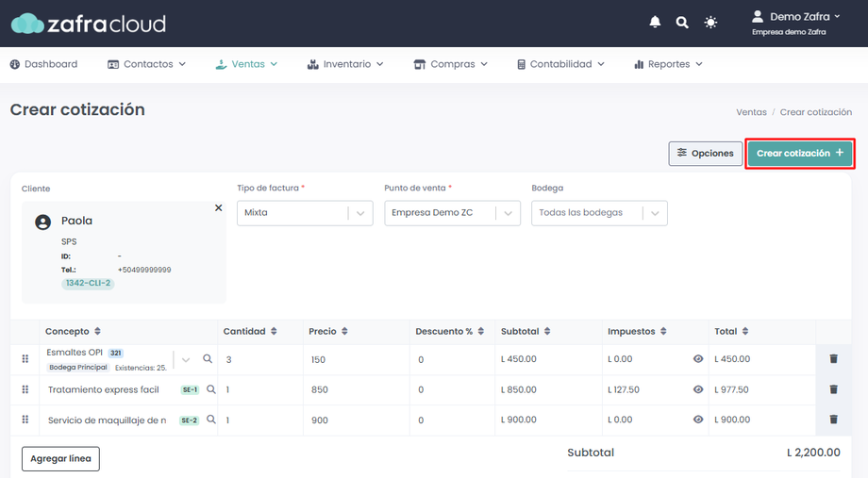868x478 pixels.
Task: Search product in the Tratamiento express row
Action: (211, 389)
